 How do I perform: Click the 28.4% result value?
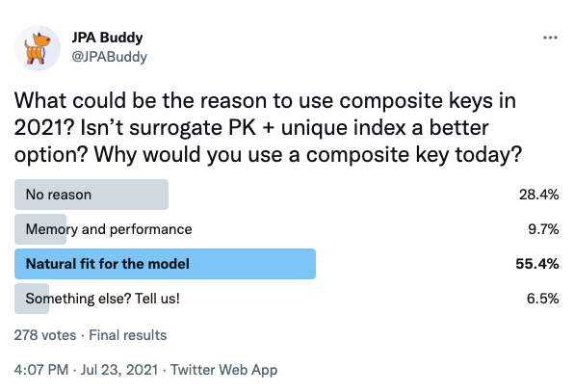pyautogui.click(x=539, y=195)
